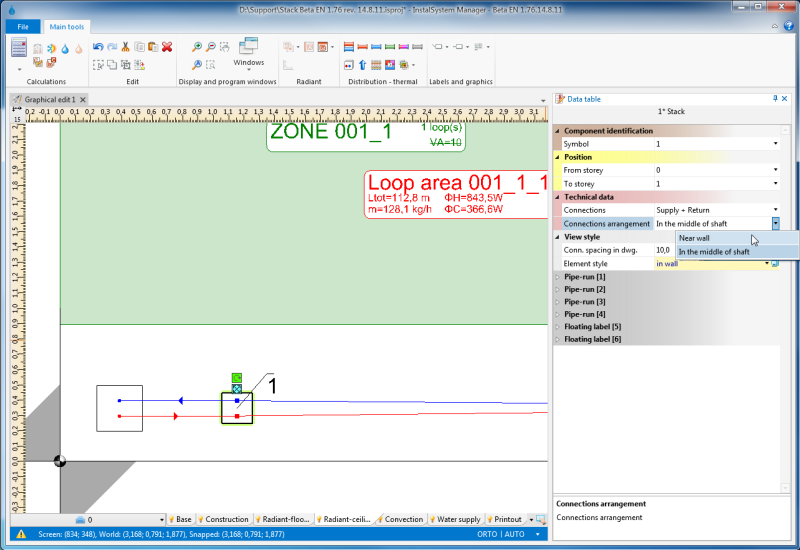Viewport: 800px width, 550px height.
Task: Switch to the Printout layer tab
Action: 505,519
